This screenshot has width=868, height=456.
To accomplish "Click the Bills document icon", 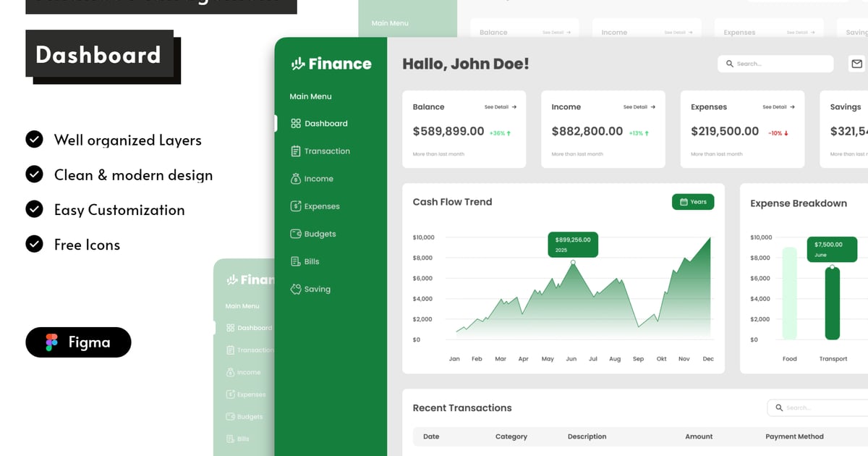I will point(295,261).
